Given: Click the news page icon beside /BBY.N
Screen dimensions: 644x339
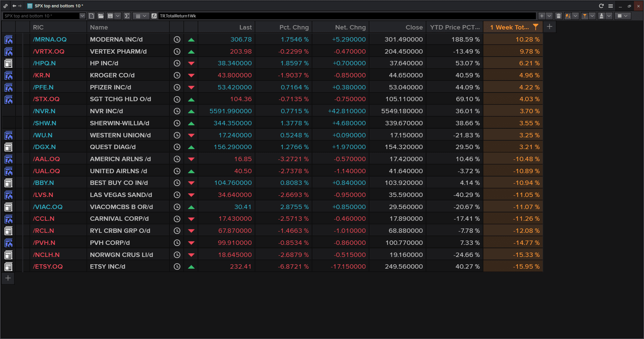Looking at the screenshot, I should (8, 183).
